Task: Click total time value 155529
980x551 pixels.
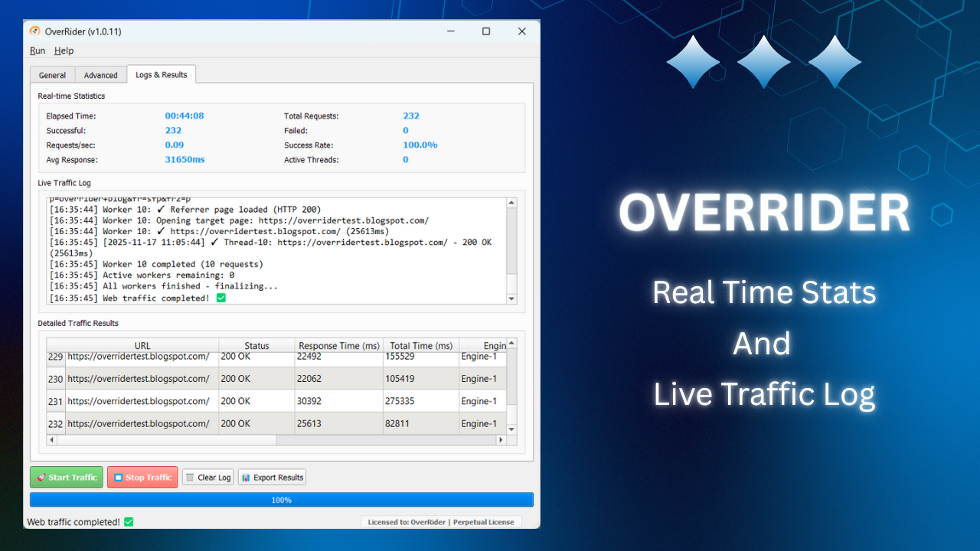Action: coord(400,357)
